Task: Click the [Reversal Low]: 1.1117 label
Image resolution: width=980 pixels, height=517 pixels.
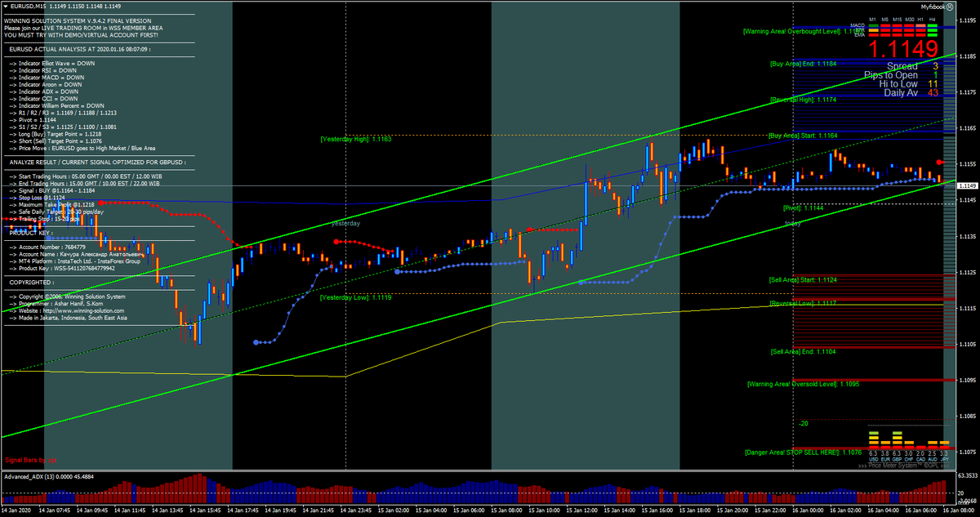Action: tap(803, 303)
